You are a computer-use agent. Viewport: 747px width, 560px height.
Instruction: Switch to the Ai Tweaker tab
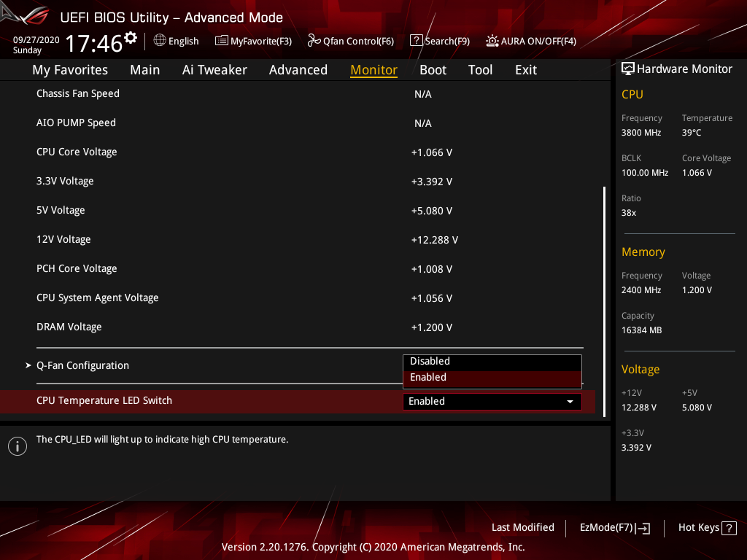coord(214,70)
